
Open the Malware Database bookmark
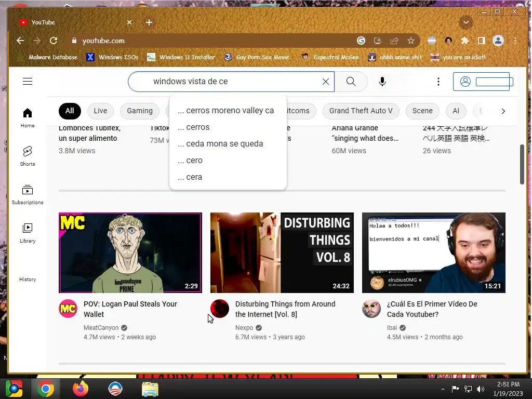coord(48,57)
